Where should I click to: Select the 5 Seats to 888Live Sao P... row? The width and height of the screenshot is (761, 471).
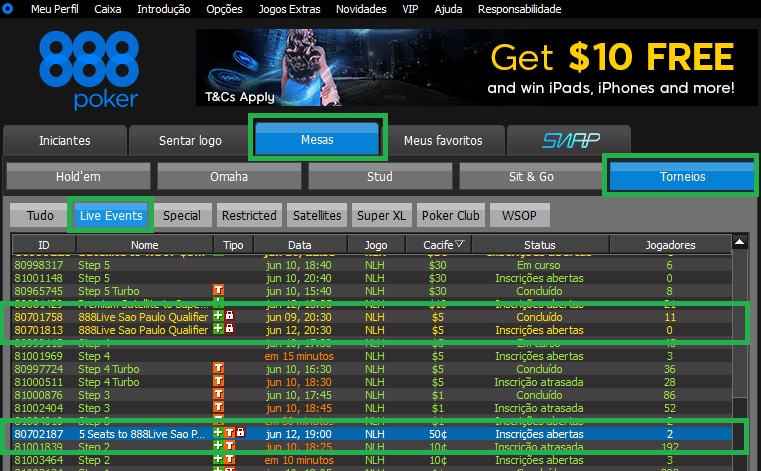(x=372, y=434)
